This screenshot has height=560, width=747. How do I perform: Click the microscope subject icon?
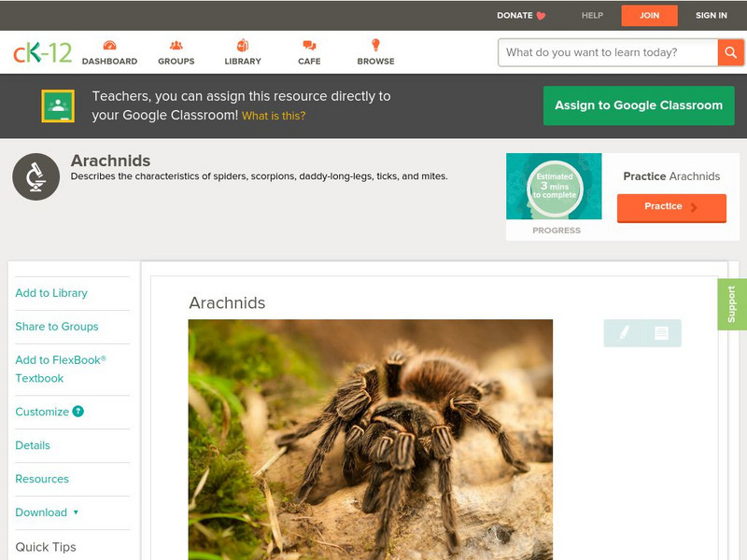click(x=35, y=176)
